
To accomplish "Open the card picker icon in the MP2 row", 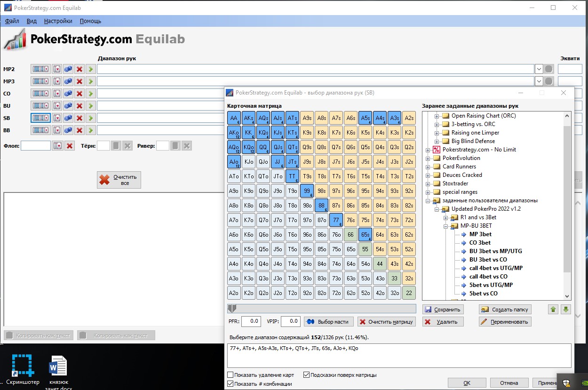I will pyautogui.click(x=57, y=69).
